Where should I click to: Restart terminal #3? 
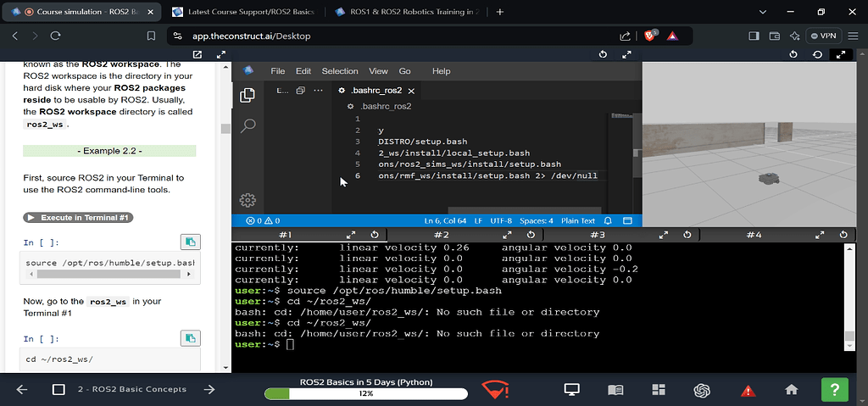[687, 235]
